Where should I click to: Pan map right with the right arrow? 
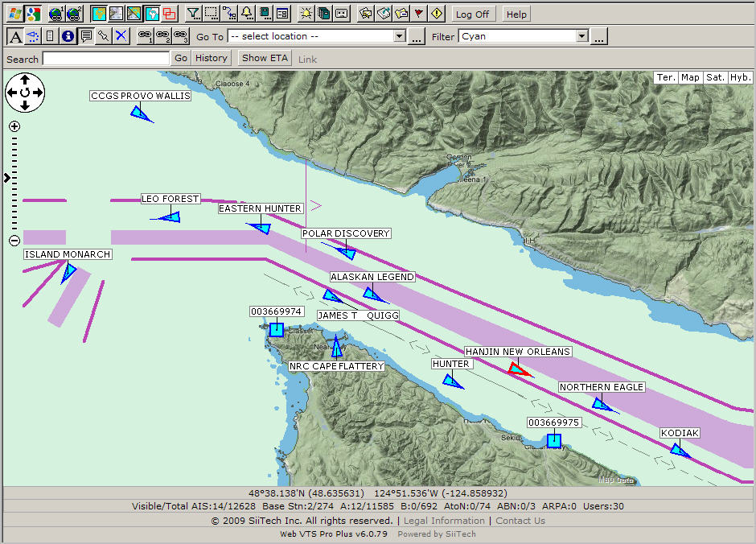(x=38, y=93)
